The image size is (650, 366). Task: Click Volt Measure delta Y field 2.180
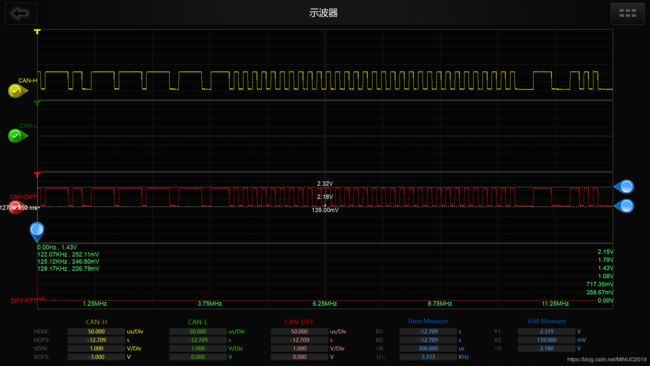click(546, 348)
